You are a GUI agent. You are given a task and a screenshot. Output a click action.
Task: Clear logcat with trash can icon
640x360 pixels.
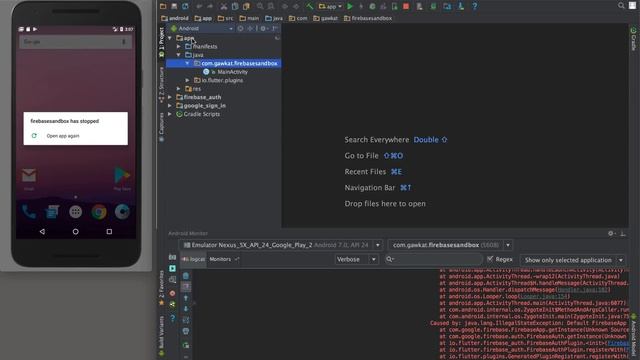coord(186,276)
